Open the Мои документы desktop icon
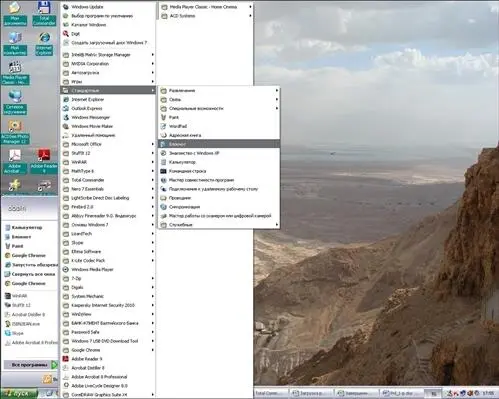This screenshot has height=399, width=499. coord(15,14)
